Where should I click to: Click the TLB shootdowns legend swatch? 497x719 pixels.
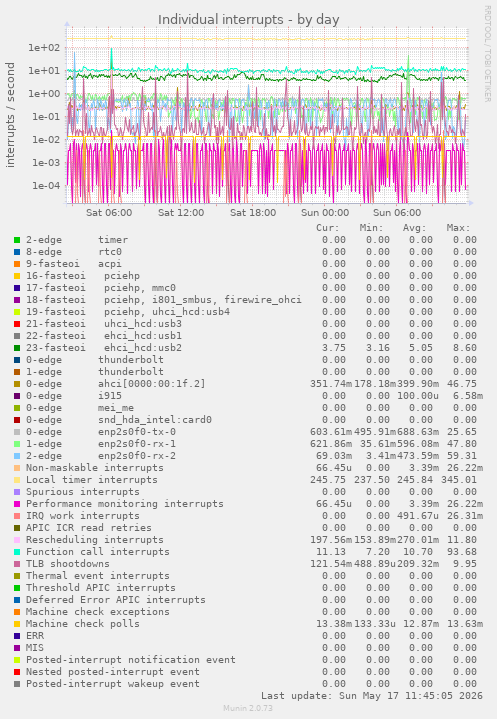click(x=17, y=564)
